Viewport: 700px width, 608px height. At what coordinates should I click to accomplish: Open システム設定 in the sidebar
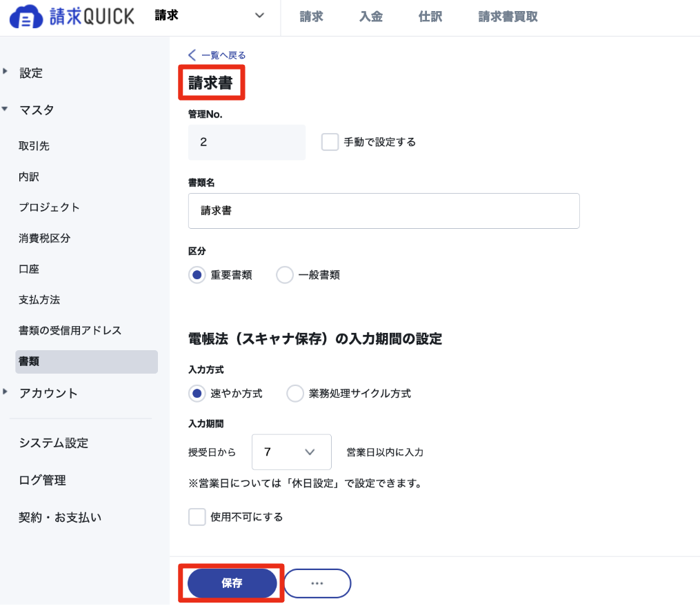coord(54,443)
